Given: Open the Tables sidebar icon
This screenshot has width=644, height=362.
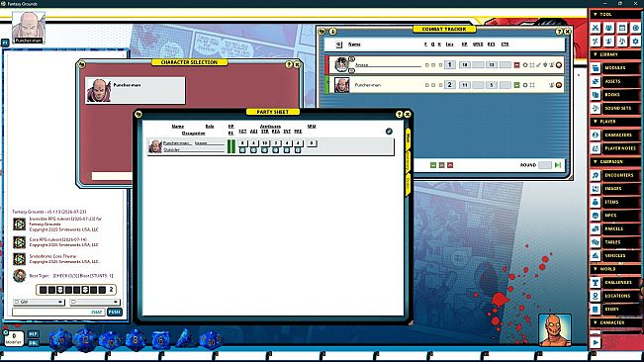Looking at the screenshot, I should tap(596, 242).
